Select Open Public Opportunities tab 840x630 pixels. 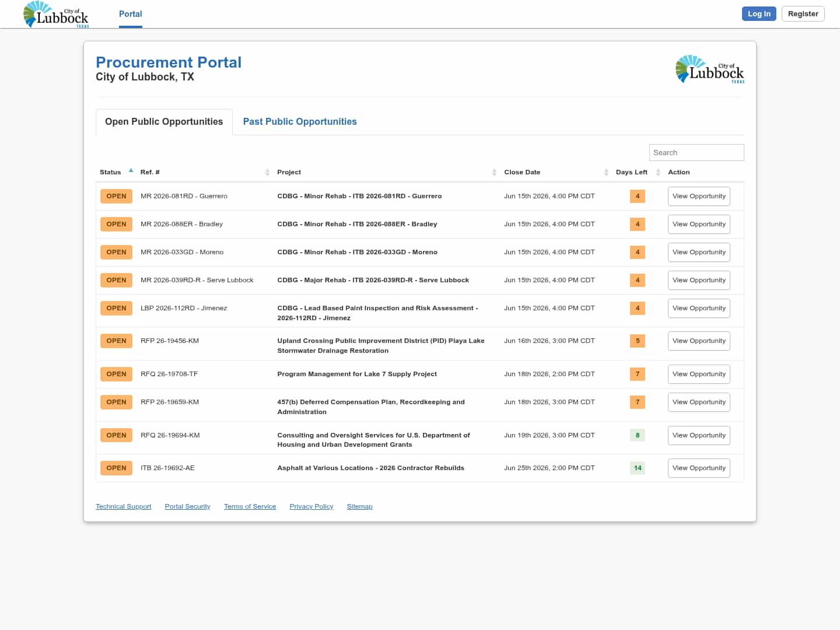164,122
